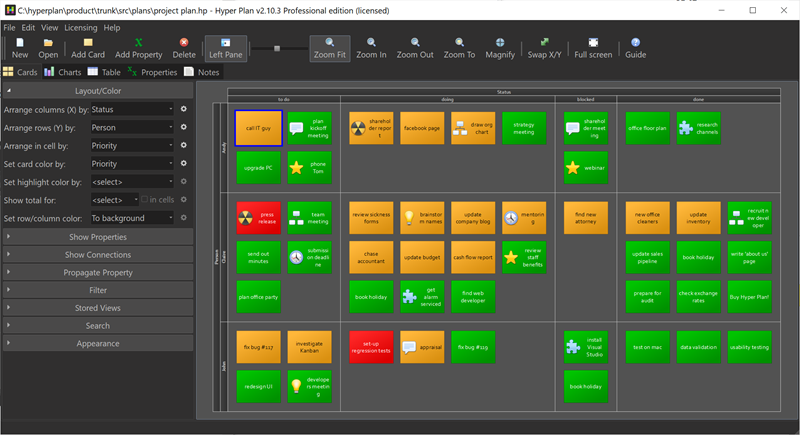Open the Licensing menu

coord(81,28)
